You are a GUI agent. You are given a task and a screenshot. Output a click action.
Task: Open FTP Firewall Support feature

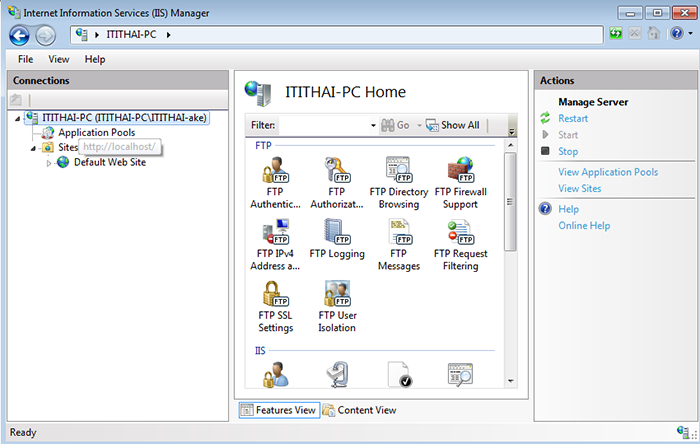click(460, 183)
